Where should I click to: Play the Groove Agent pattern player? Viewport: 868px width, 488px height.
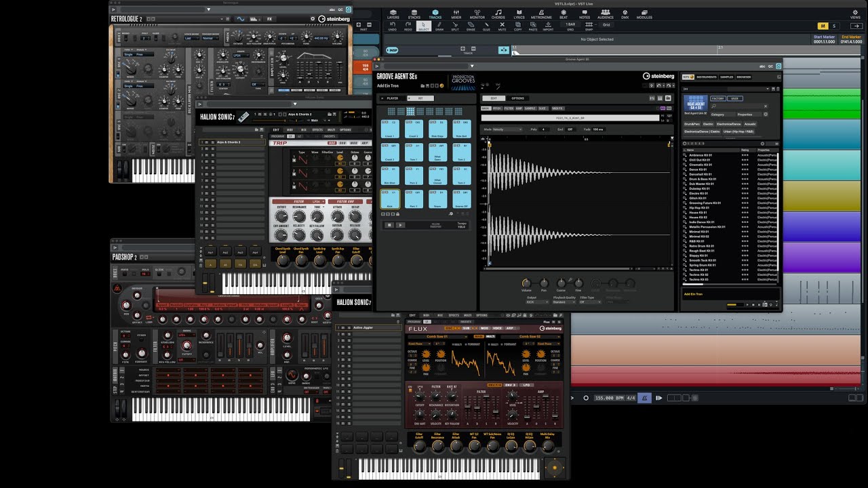pyautogui.click(x=400, y=225)
